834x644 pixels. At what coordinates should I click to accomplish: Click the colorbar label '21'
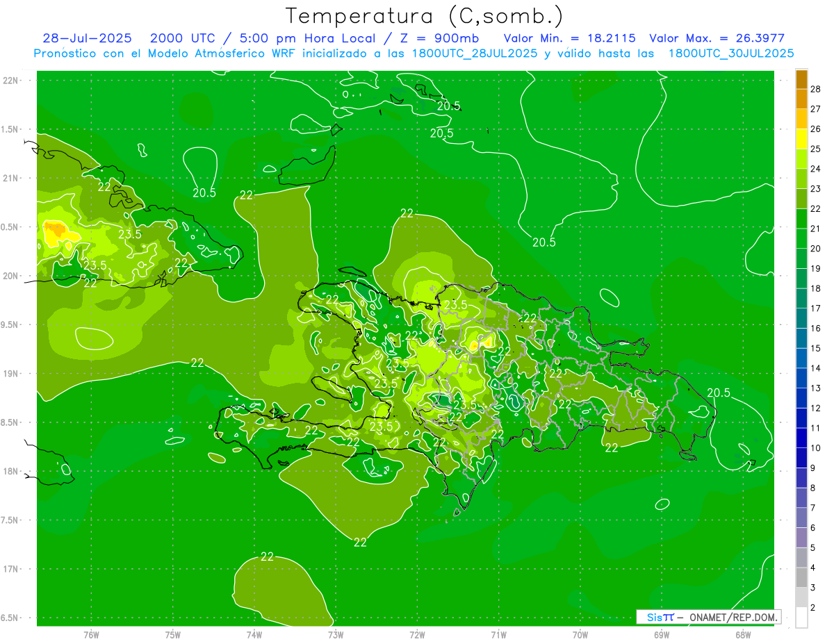click(x=816, y=229)
